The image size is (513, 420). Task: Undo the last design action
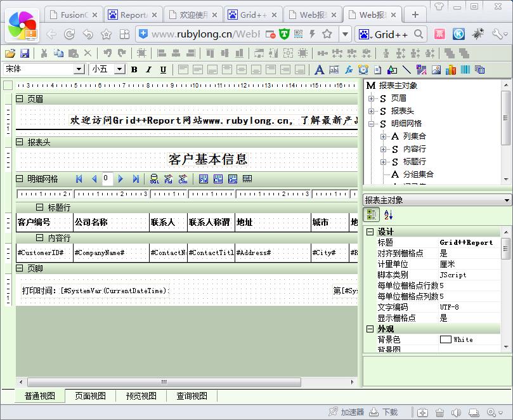tap(107, 53)
